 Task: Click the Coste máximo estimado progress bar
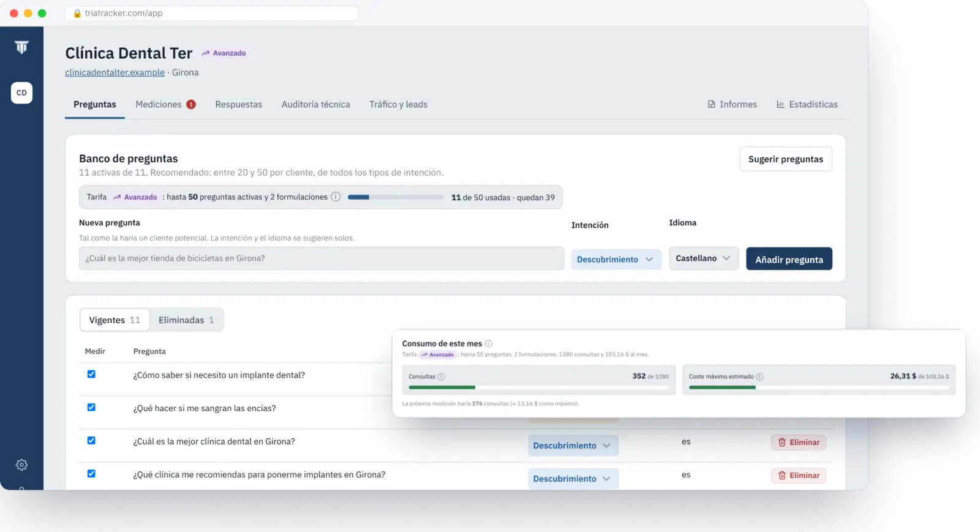point(819,387)
